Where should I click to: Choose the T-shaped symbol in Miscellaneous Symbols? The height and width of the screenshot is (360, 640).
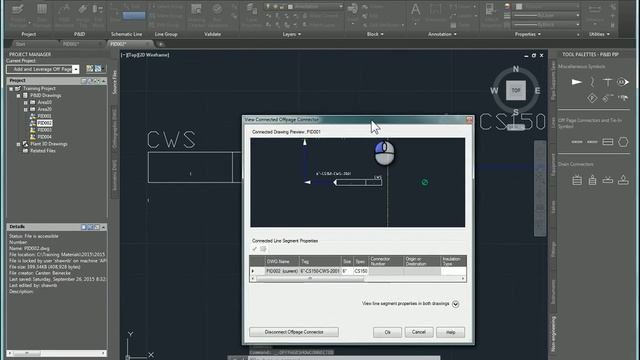[607, 82]
